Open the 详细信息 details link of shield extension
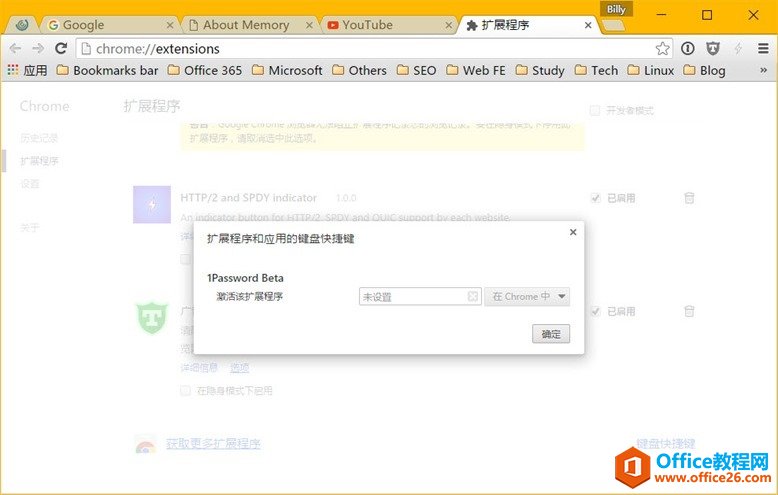Screen dimensions: 778x495 199,368
